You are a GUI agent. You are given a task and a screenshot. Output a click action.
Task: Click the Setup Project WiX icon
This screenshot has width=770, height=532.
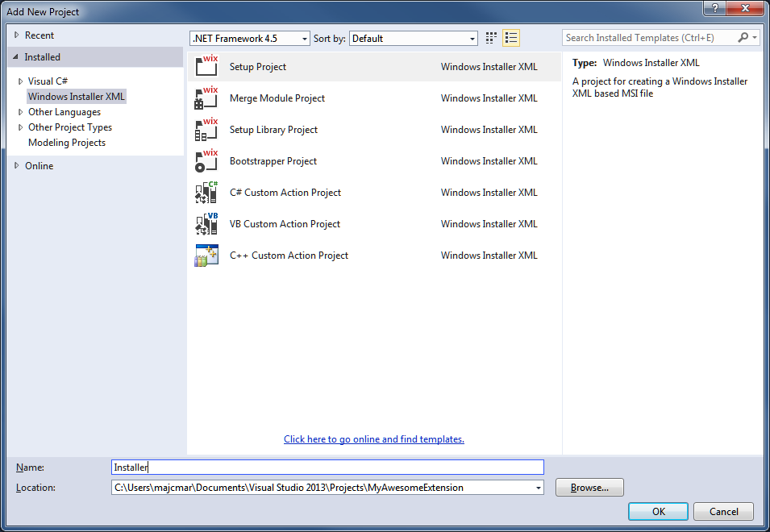click(x=206, y=66)
